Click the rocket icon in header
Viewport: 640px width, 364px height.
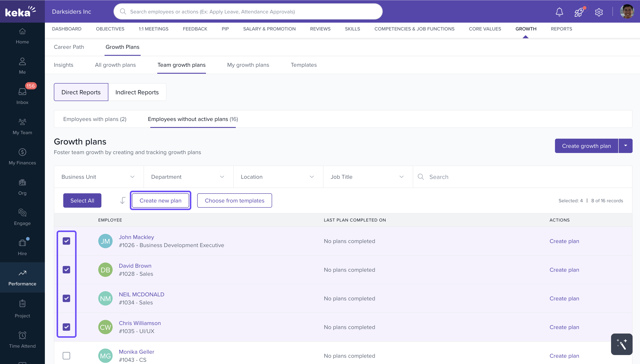[579, 12]
